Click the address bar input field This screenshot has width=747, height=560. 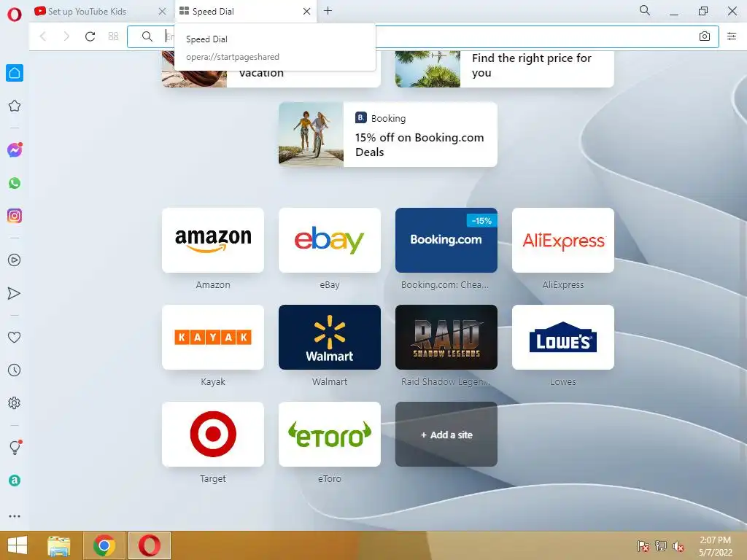tap(422, 36)
